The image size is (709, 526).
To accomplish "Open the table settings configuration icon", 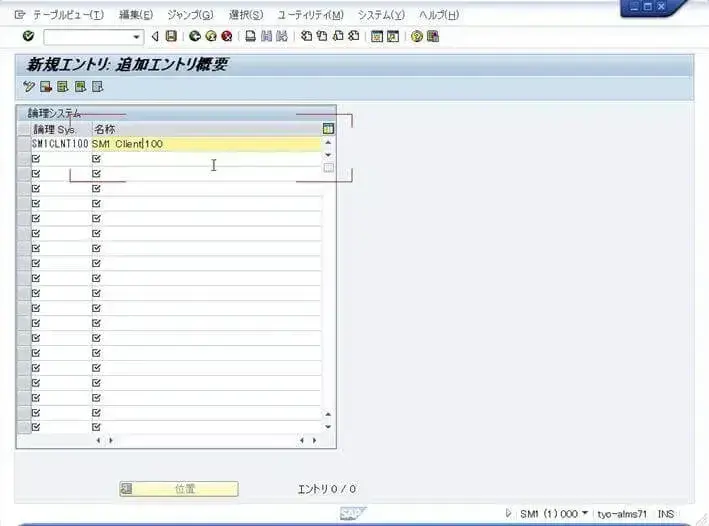I will pyautogui.click(x=329, y=129).
